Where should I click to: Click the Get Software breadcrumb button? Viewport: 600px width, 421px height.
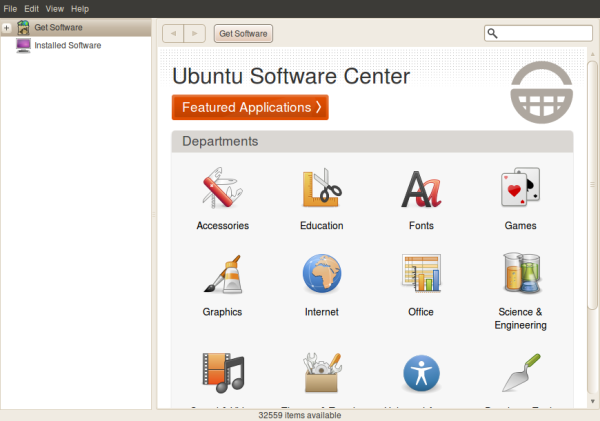243,34
